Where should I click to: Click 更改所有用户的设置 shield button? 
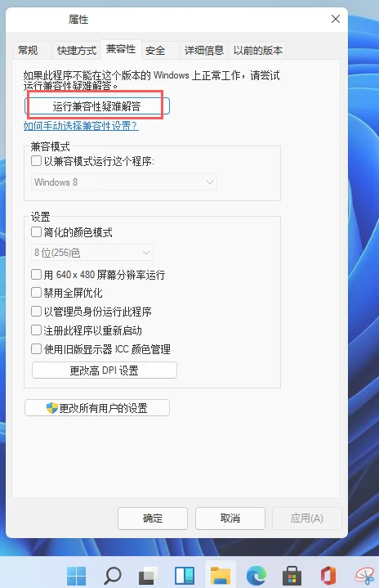tap(97, 408)
